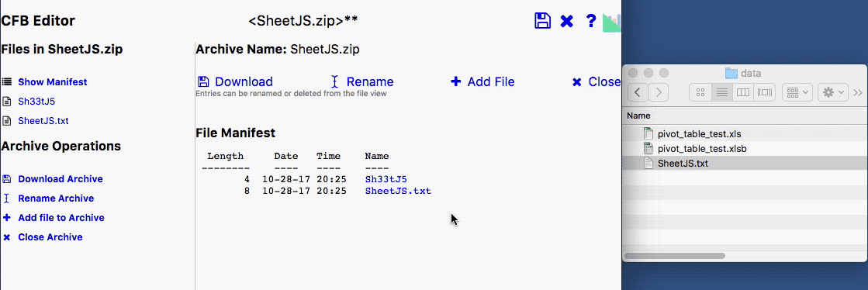Open the Finder arrange-by dropdown
The width and height of the screenshot is (868, 290).
tap(797, 91)
